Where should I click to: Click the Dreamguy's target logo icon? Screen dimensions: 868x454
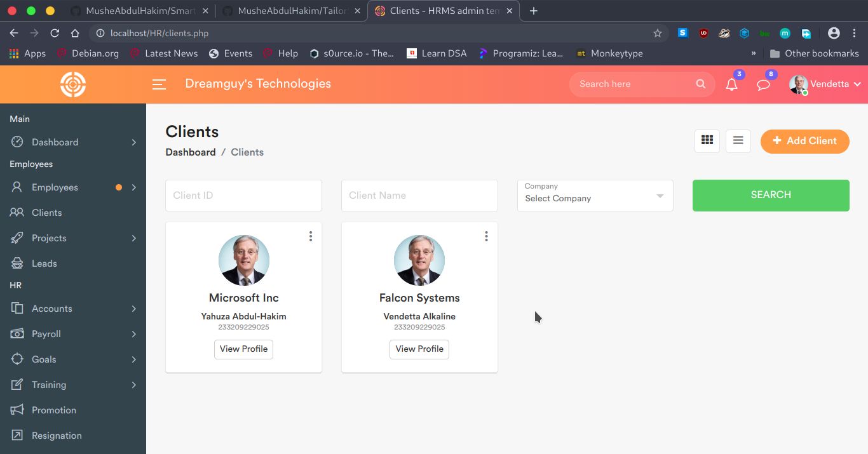pyautogui.click(x=73, y=84)
